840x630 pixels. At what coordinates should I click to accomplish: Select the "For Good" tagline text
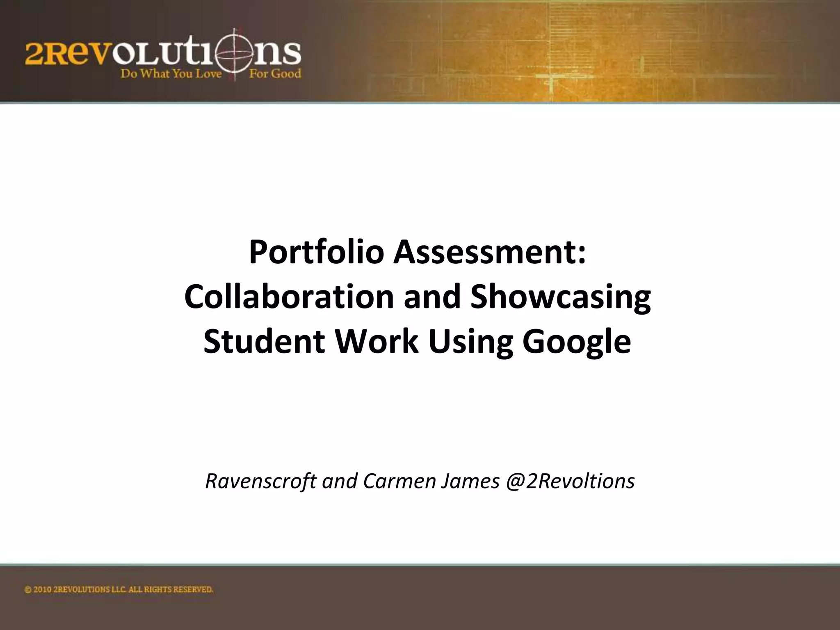coord(275,74)
